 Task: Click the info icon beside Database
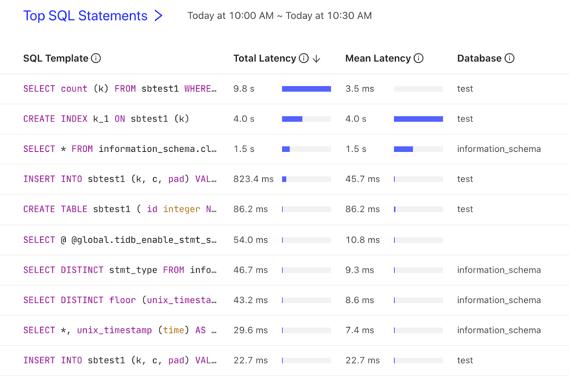(510, 58)
